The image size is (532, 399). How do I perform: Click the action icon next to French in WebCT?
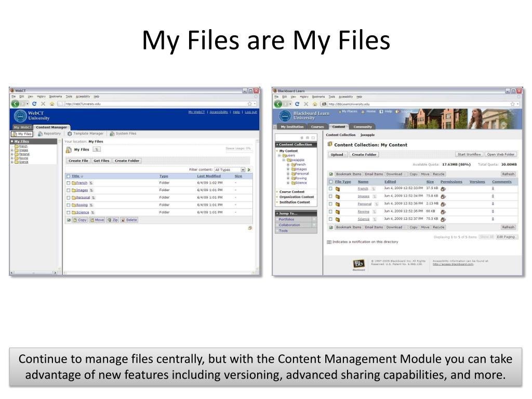91,183
